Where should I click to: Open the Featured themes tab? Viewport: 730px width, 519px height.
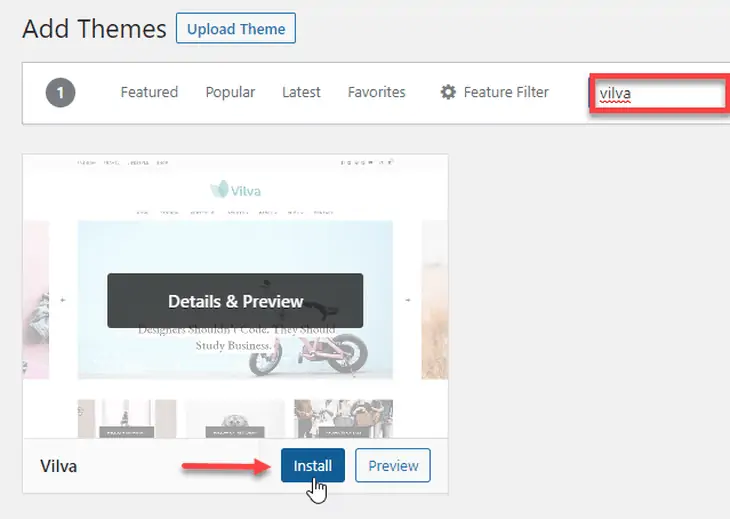tap(149, 92)
